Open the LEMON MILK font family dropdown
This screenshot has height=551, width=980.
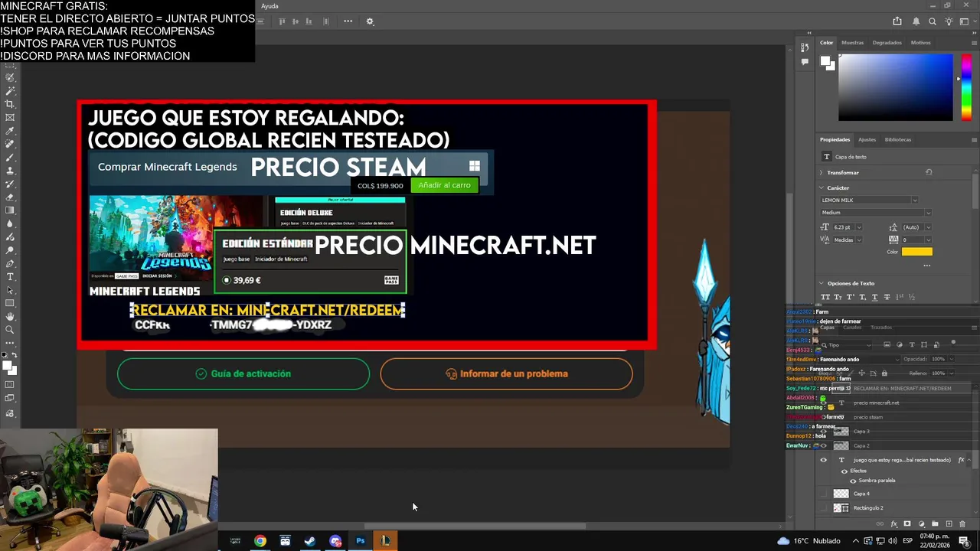[914, 201]
